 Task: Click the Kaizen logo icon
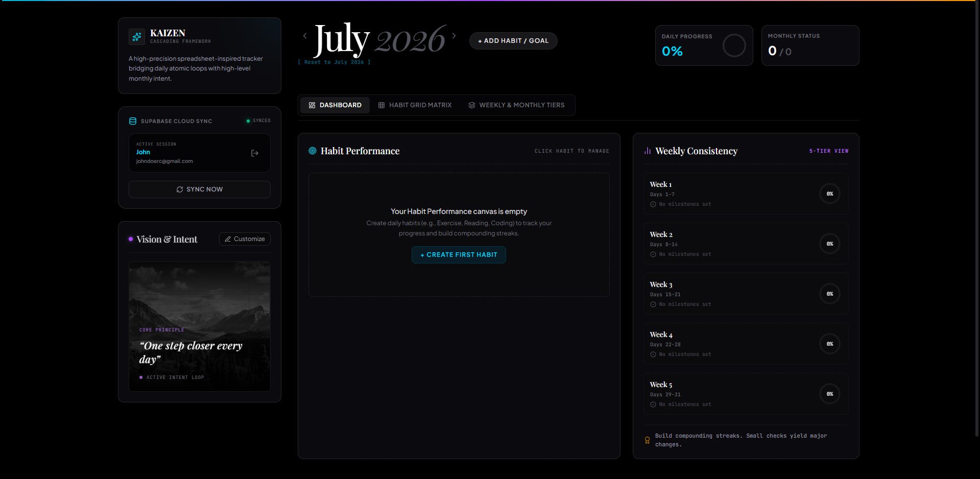[x=137, y=37]
